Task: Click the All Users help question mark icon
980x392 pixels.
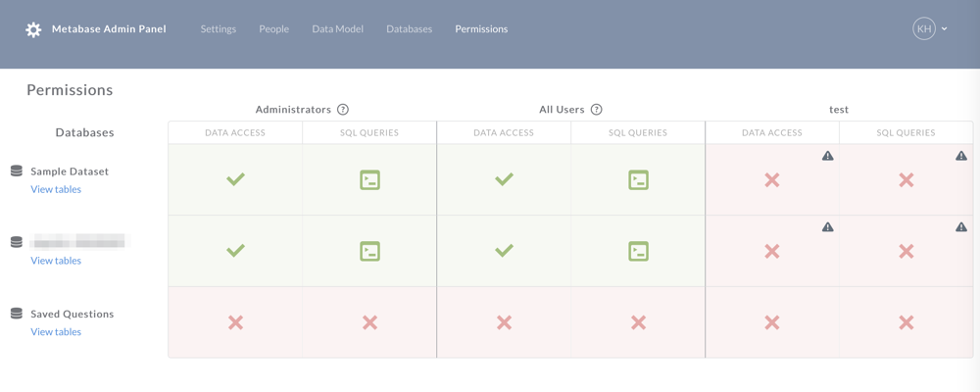Action: 596,110
